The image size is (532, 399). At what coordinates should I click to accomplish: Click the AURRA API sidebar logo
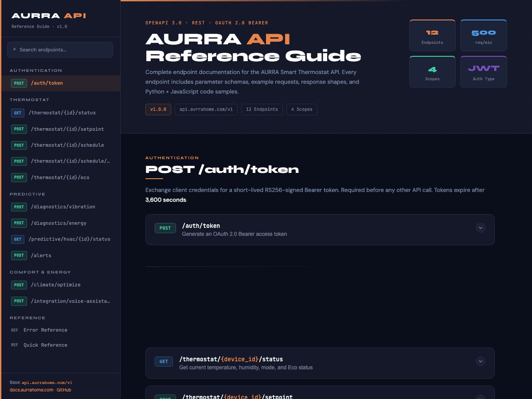click(x=49, y=16)
